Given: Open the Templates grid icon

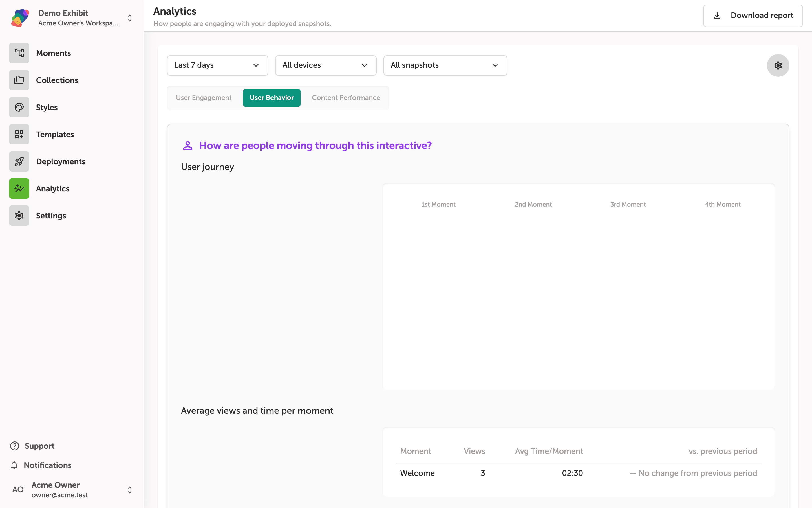Looking at the screenshot, I should (19, 134).
